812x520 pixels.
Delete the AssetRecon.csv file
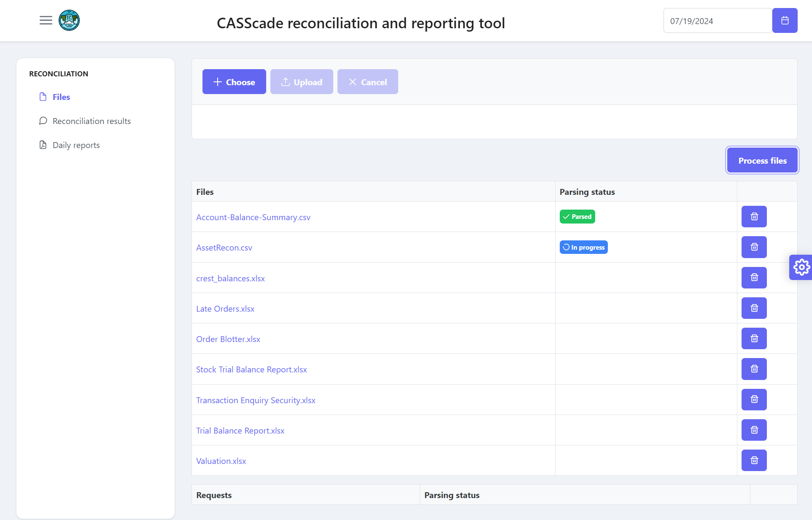[x=754, y=247]
